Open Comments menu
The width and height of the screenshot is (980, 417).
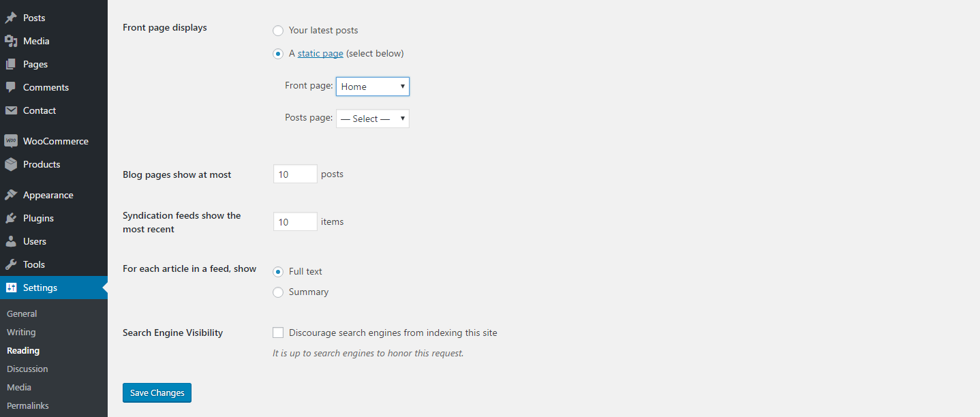coord(46,87)
